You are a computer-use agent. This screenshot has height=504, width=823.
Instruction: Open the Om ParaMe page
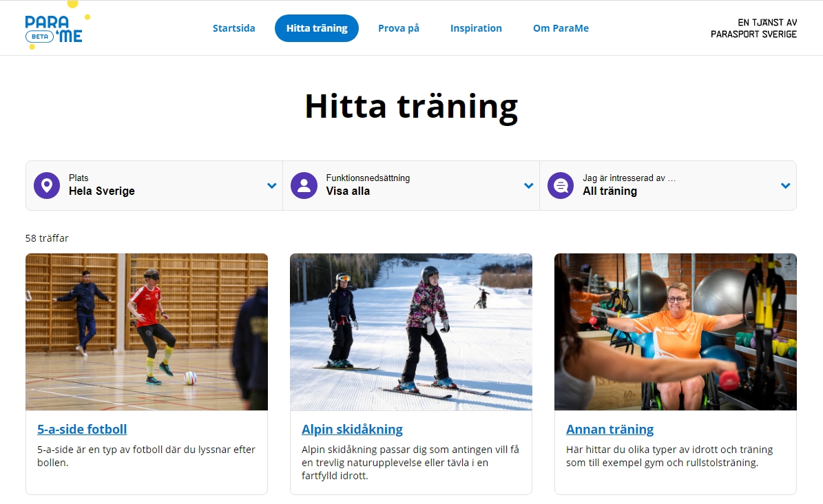click(x=561, y=28)
